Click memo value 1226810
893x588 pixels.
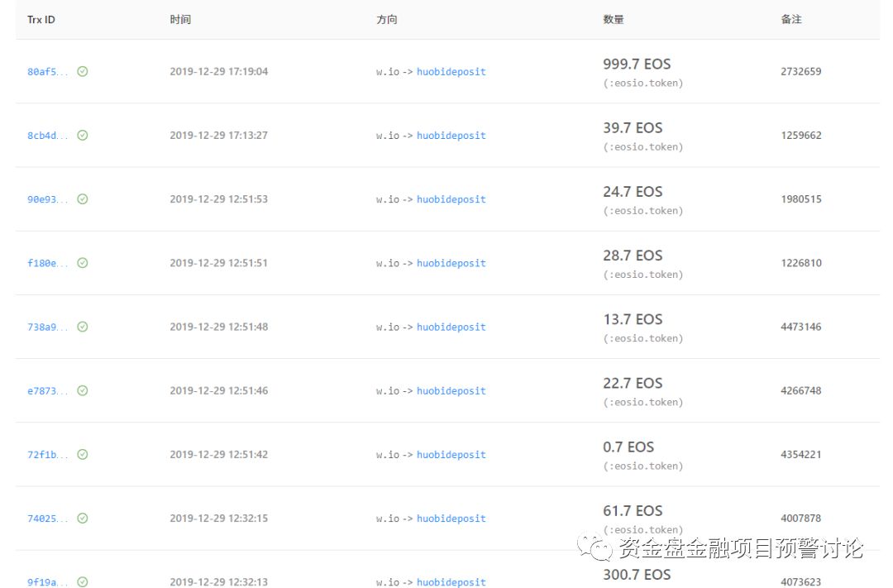pos(800,263)
